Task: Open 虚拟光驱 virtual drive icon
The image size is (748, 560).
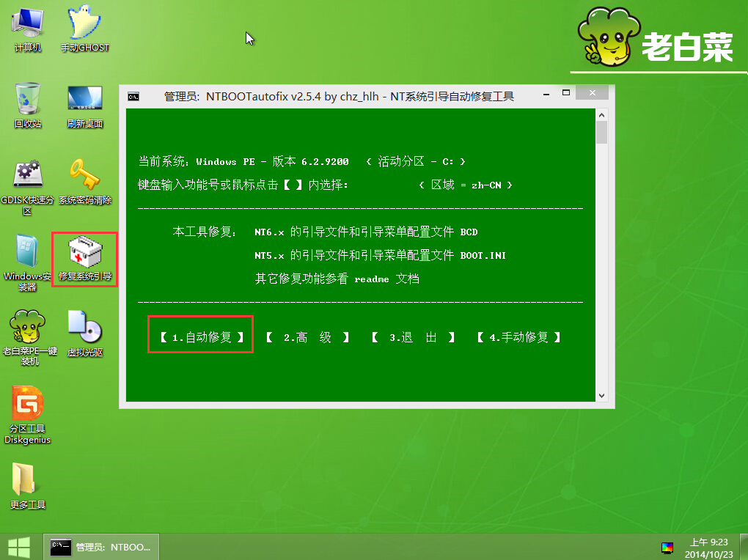Action: [x=85, y=334]
